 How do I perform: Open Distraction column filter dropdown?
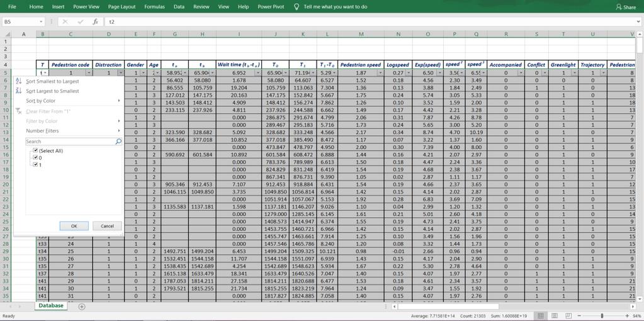pos(120,72)
